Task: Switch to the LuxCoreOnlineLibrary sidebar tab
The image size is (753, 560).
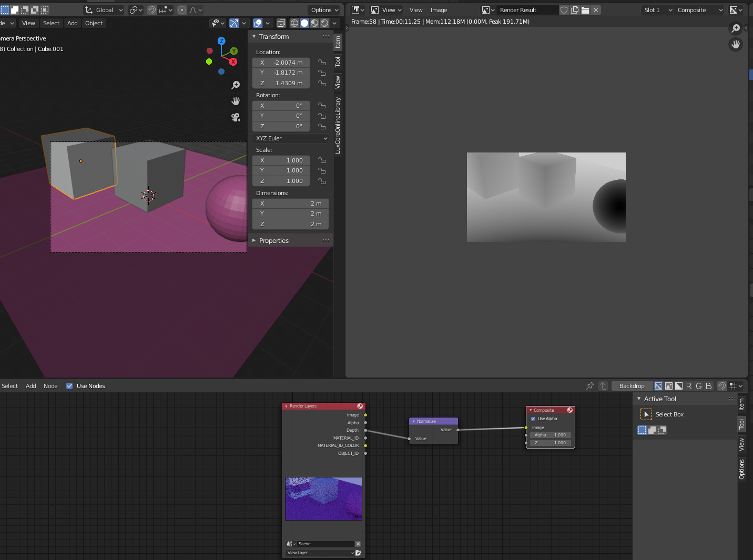Action: pyautogui.click(x=338, y=125)
